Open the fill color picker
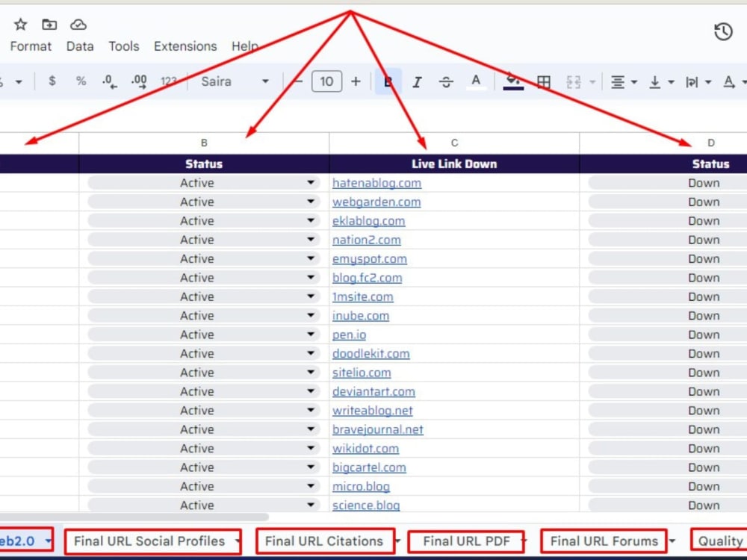 (513, 81)
